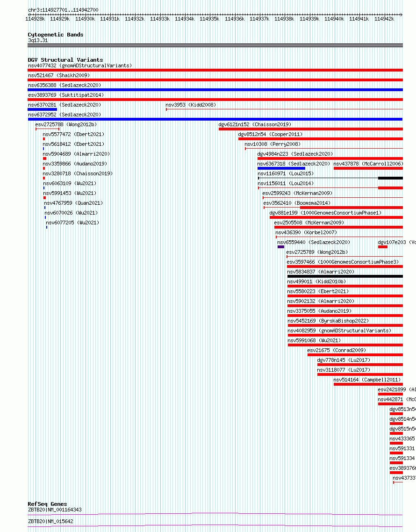Click the gray cytogenetic band bar

coord(215,45)
